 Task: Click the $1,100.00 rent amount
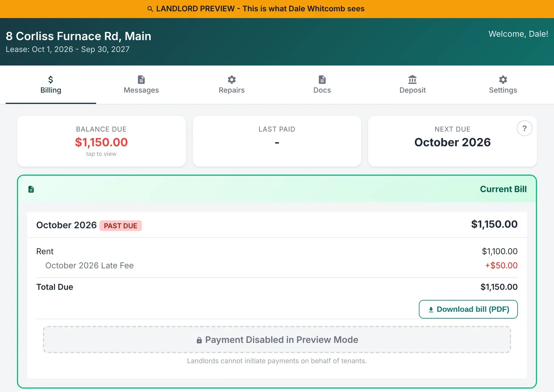500,252
